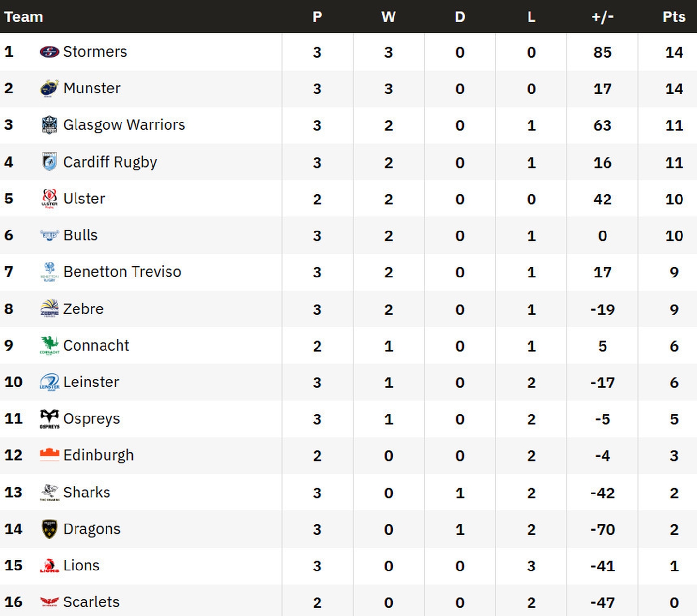This screenshot has width=697, height=616.
Task: Sort by the +/- column header
Action: [602, 17]
